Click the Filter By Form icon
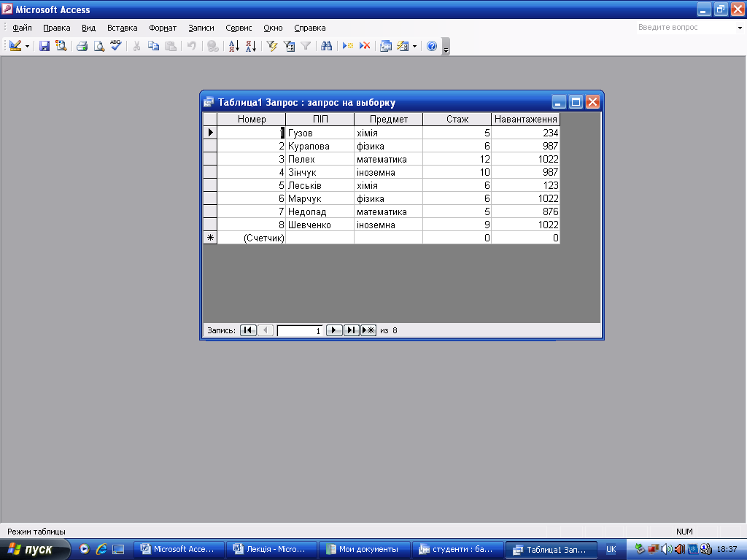 click(289, 46)
